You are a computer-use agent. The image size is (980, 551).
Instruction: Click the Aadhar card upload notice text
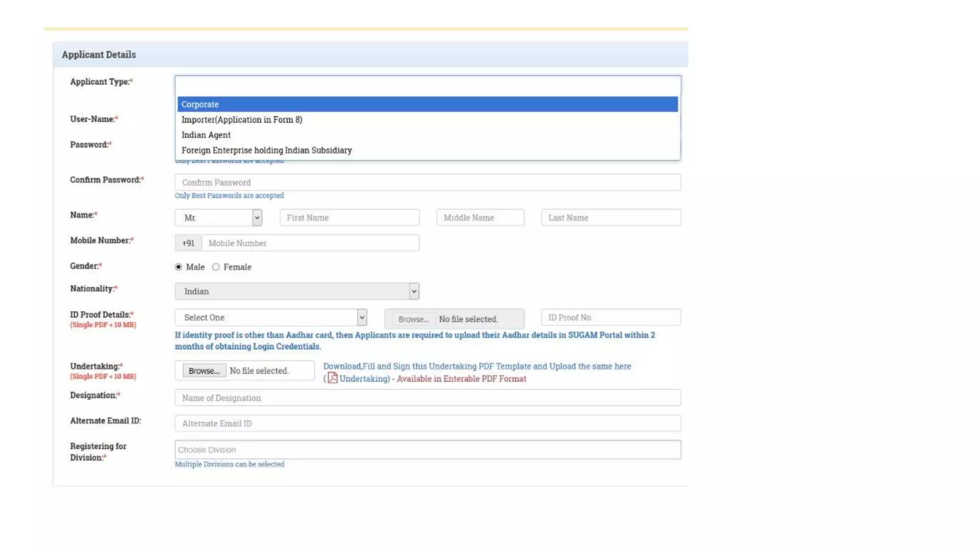click(415, 341)
